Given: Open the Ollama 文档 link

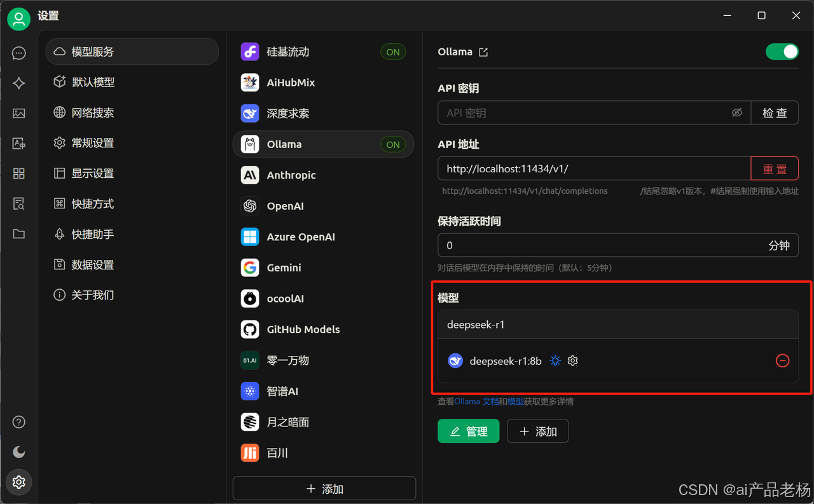Looking at the screenshot, I should point(476,402).
